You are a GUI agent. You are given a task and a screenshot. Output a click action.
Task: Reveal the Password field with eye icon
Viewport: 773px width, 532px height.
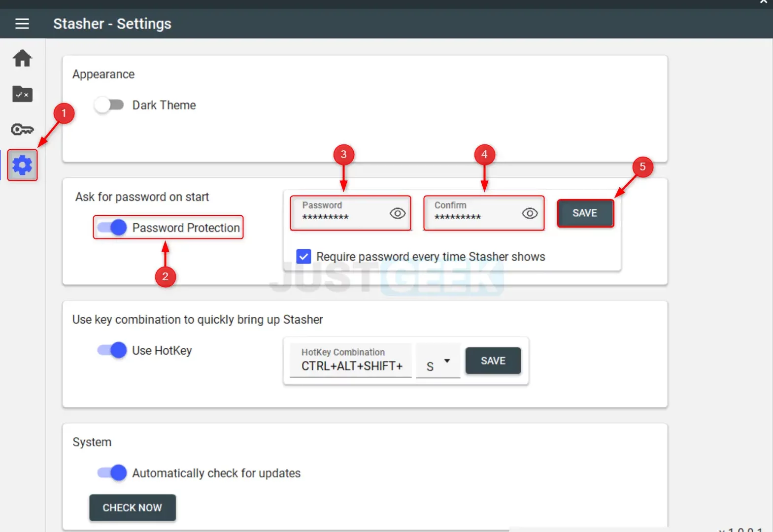[x=398, y=213]
